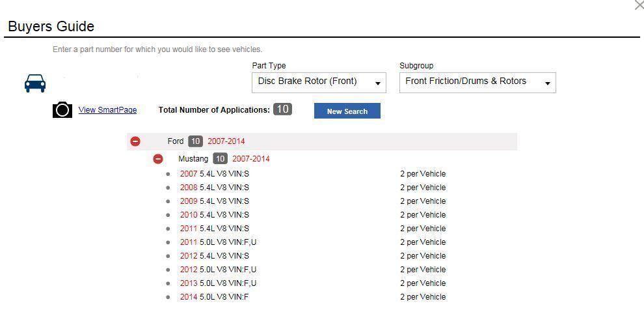Open the 2010 5.4L V8 application
This screenshot has height=312, width=644.
[215, 215]
